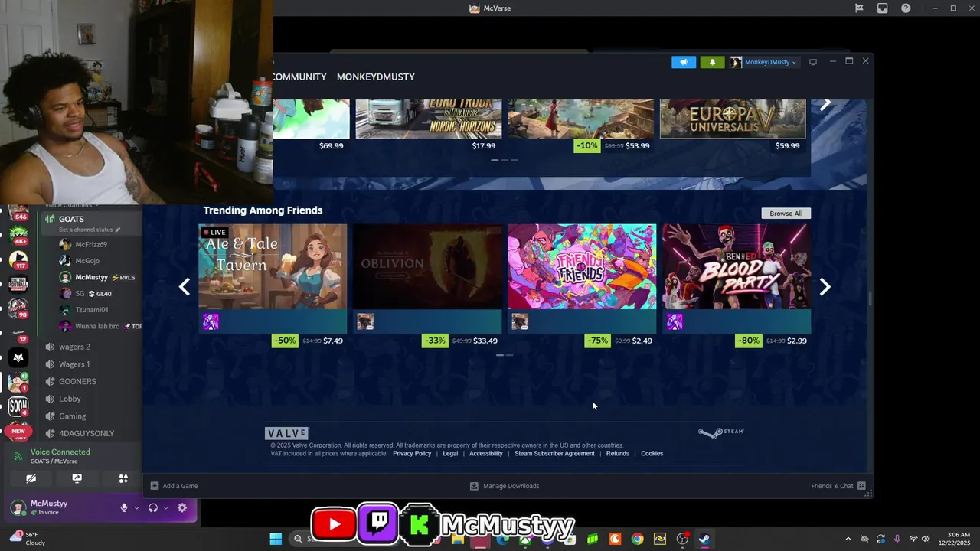Image resolution: width=980 pixels, height=551 pixels.
Task: Open Steam notifications bell button
Action: (x=712, y=62)
